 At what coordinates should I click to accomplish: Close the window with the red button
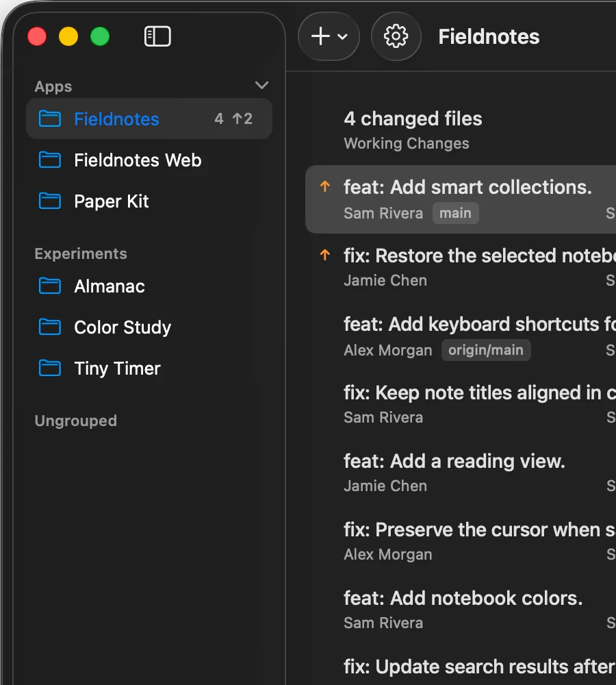coord(37,36)
